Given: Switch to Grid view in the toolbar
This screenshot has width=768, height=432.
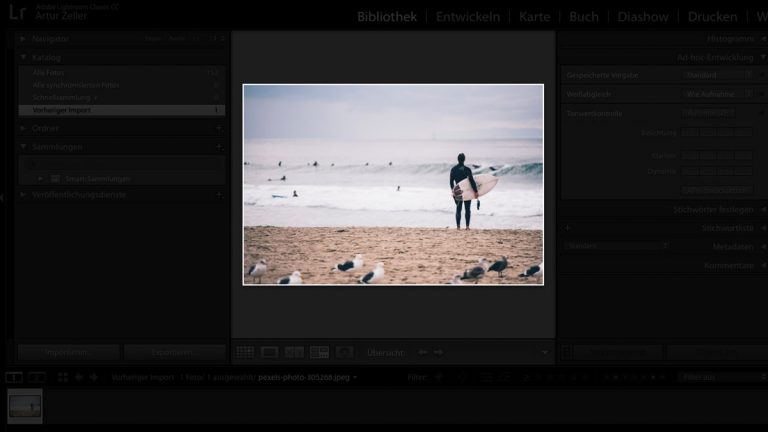Looking at the screenshot, I should [245, 352].
